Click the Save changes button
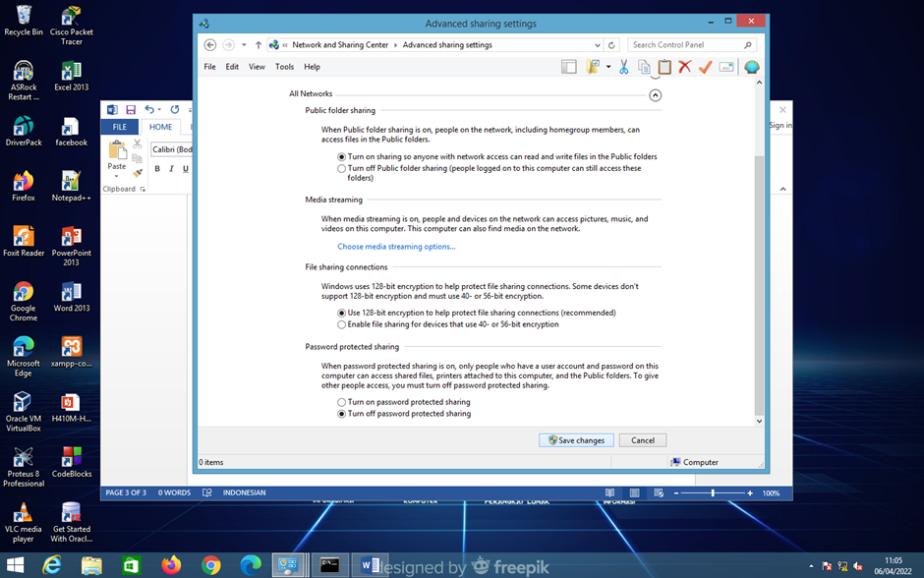The height and width of the screenshot is (578, 924). pyautogui.click(x=576, y=440)
